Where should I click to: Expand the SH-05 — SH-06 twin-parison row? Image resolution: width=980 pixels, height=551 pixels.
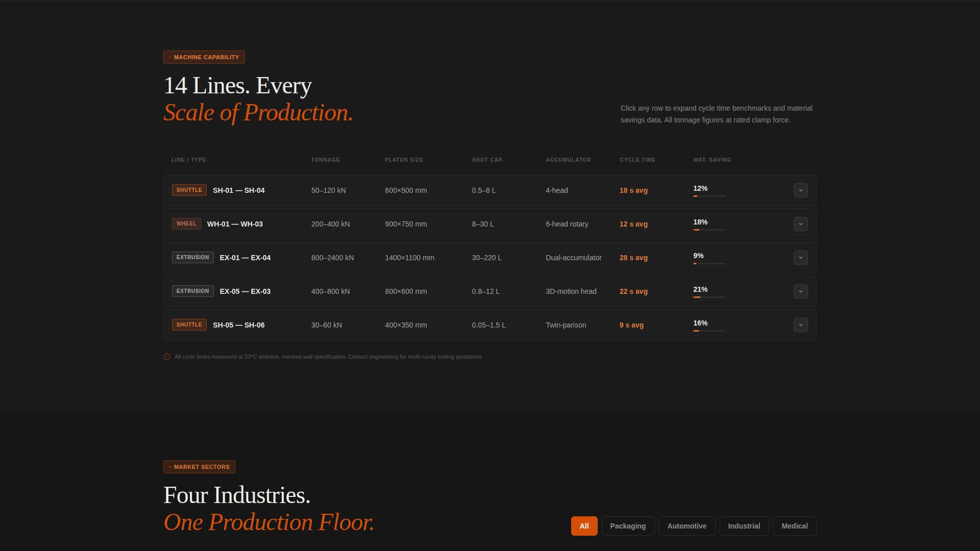pos(801,325)
